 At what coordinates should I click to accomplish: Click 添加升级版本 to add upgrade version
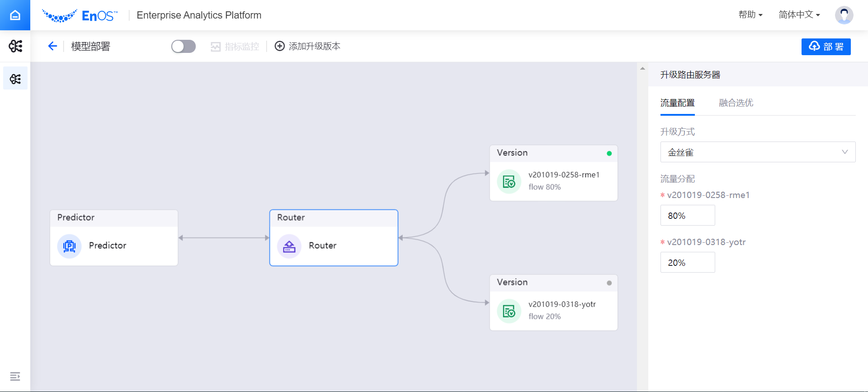[x=308, y=46]
